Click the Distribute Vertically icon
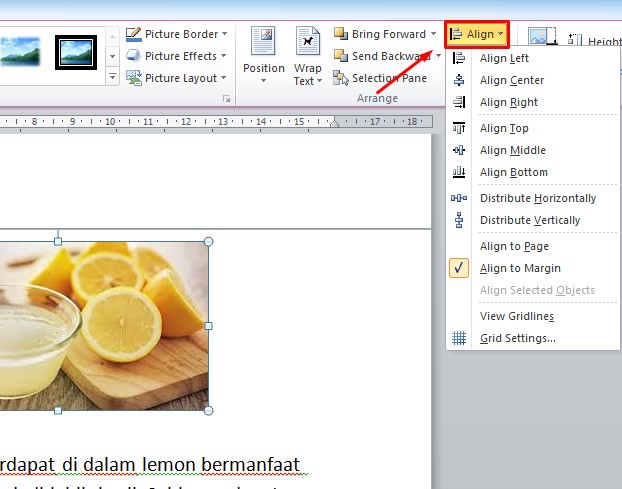This screenshot has width=622, height=489. tap(459, 220)
